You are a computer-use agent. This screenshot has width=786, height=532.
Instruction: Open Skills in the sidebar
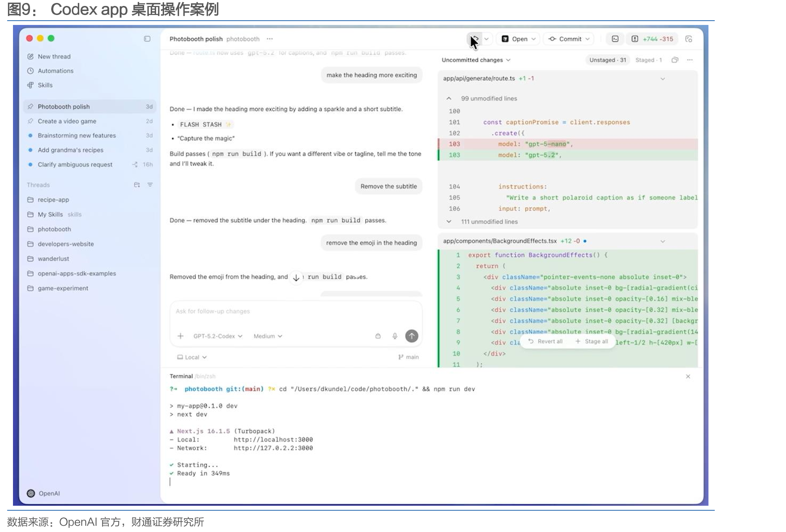point(40,85)
